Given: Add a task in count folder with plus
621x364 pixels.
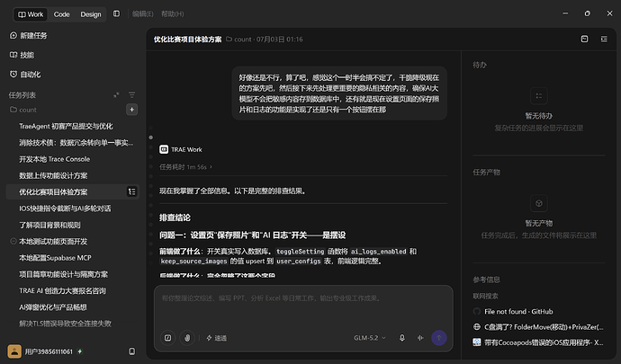Looking at the screenshot, I should tap(132, 110).
